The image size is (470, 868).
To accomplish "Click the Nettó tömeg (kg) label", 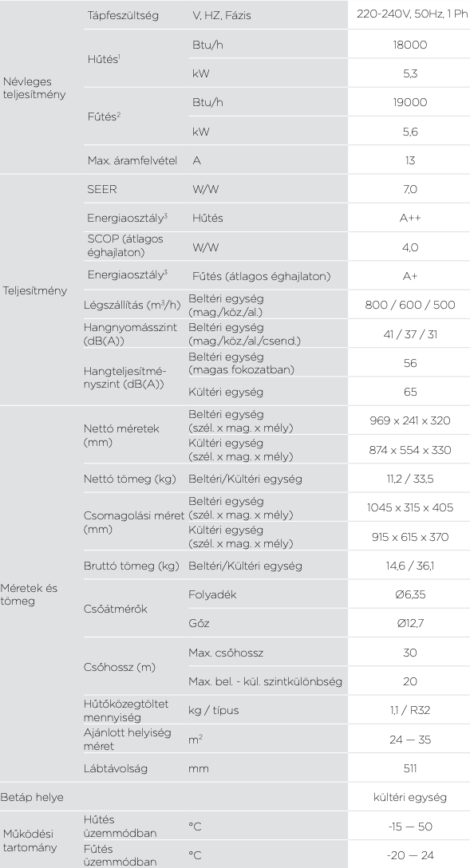I will [129, 479].
